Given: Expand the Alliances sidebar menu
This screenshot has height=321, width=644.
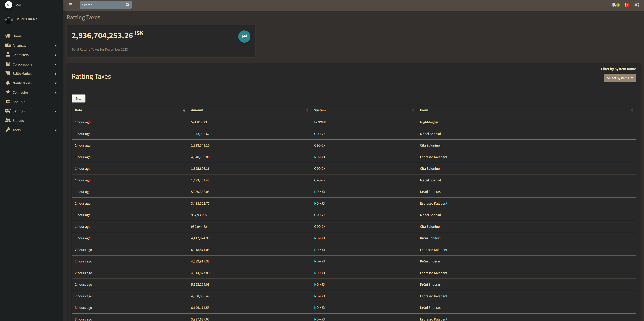Looking at the screenshot, I should pos(19,46).
